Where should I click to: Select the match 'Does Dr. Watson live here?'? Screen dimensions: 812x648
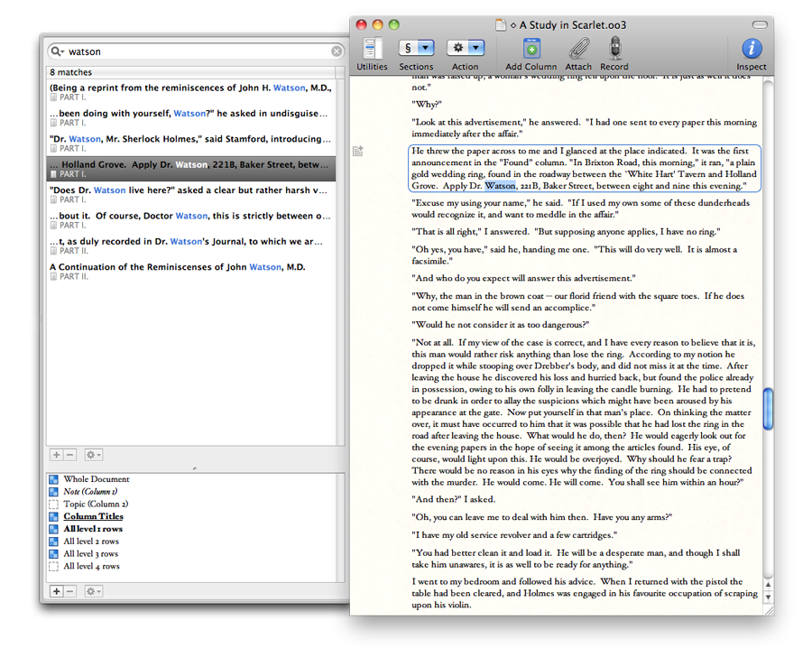point(191,194)
